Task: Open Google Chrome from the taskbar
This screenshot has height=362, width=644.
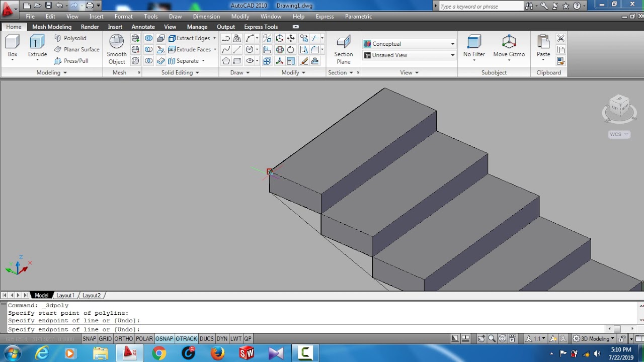Action: point(159,353)
